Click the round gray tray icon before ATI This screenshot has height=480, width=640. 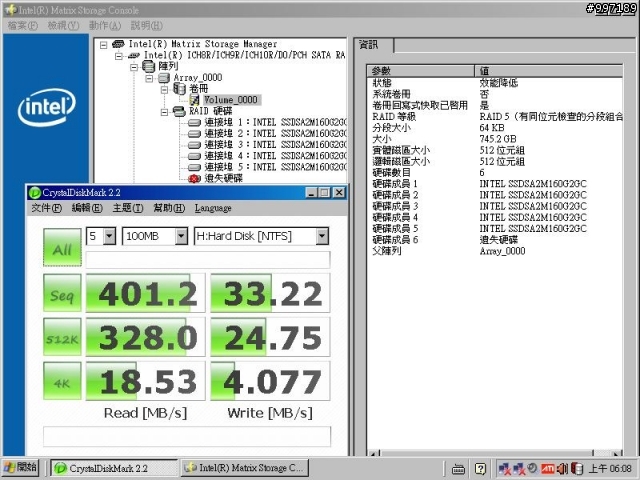533,468
